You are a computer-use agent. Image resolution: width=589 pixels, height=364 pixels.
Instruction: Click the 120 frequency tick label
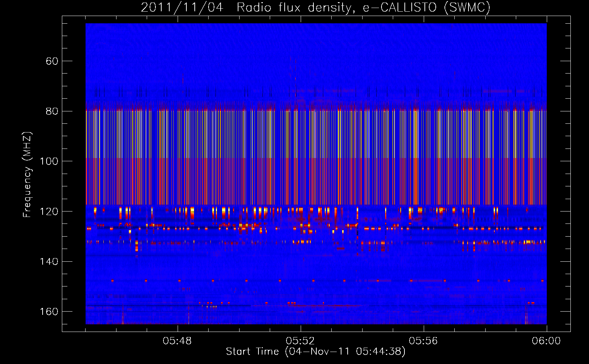49,211
